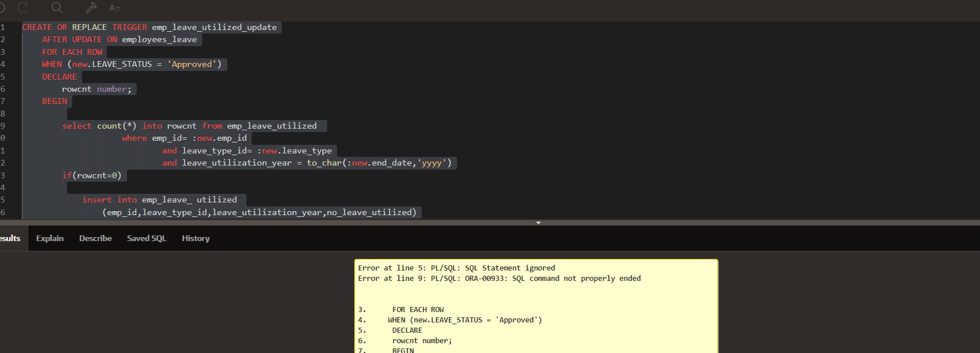Screen dimensions: 980x353
Task: Click the 'where emp_id= :new.emp_id' line
Action: click(185, 138)
